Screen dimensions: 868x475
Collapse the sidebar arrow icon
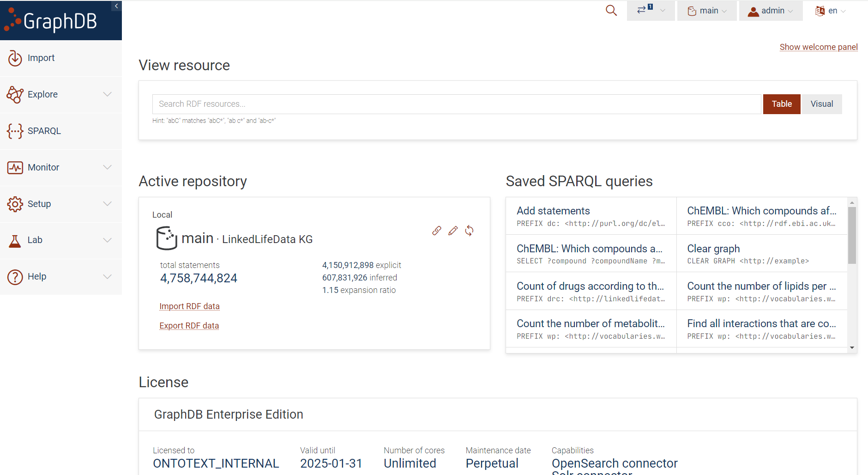pos(116,6)
